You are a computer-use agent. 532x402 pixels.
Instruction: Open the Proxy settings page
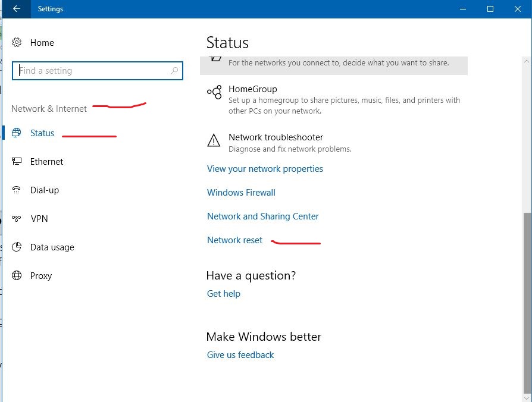pos(40,276)
